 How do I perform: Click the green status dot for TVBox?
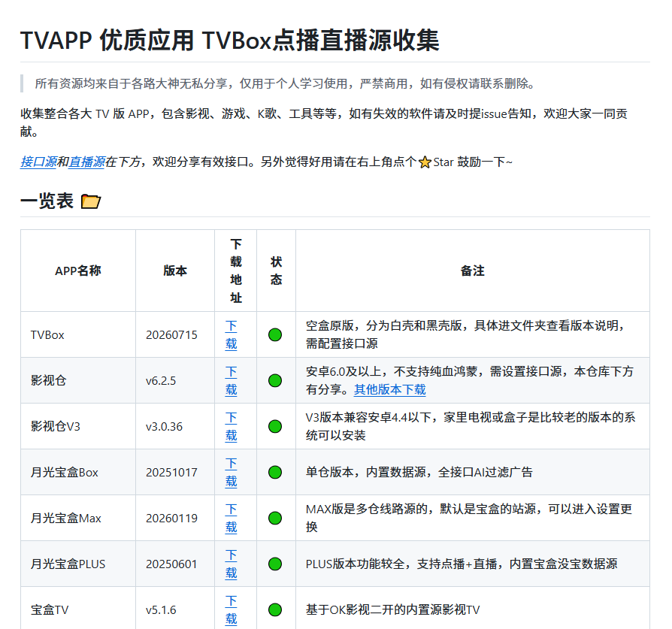click(x=274, y=334)
